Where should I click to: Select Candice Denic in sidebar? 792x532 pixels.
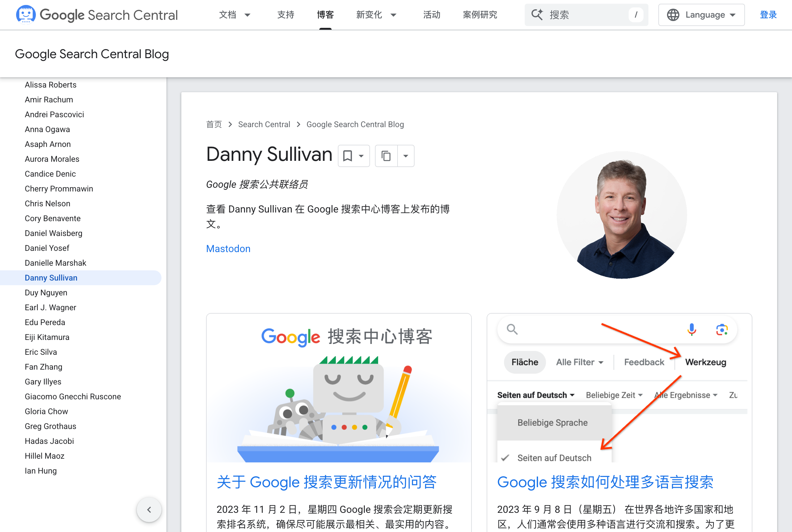[50, 174]
